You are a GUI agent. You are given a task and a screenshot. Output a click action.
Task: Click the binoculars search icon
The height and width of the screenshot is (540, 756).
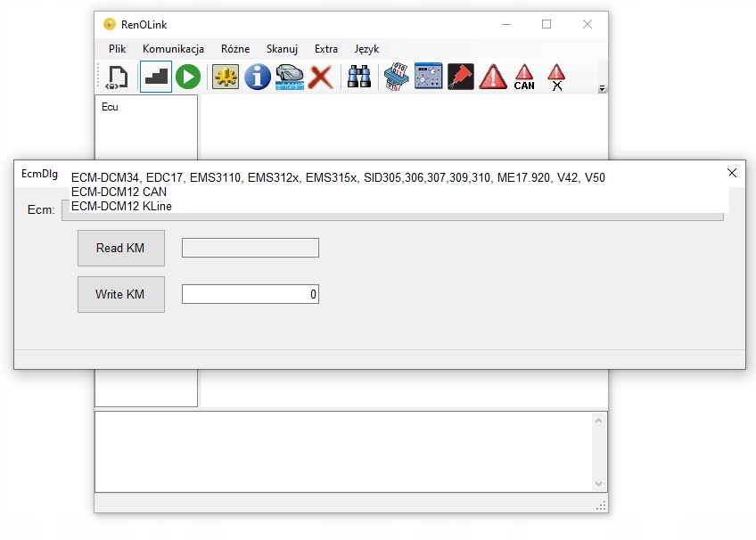pos(359,77)
